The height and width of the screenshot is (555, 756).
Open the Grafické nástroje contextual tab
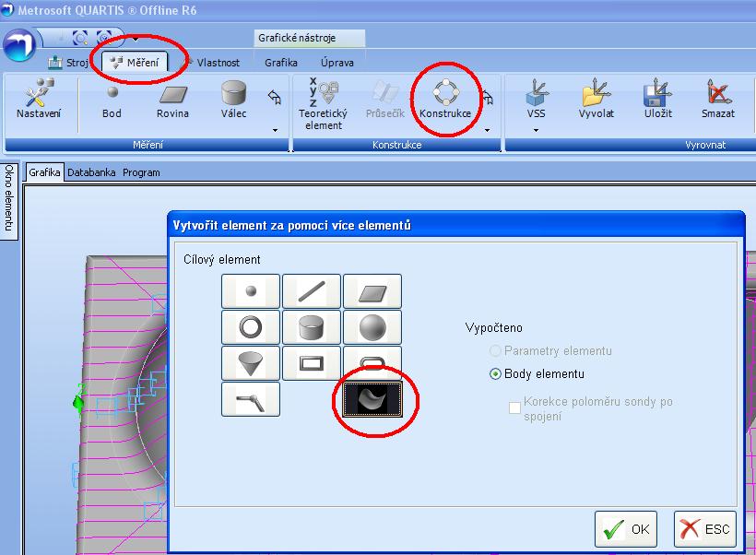[310, 38]
